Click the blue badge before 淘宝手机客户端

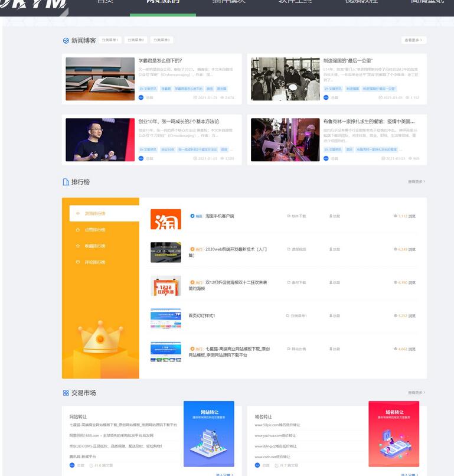point(196,216)
